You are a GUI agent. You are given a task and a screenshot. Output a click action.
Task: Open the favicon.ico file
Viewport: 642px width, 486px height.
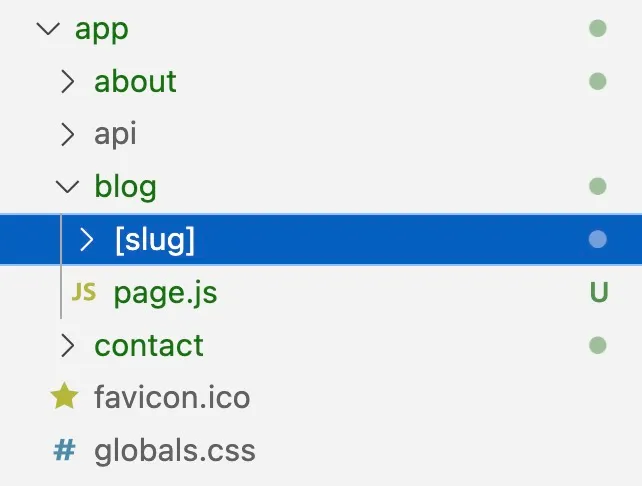point(172,397)
